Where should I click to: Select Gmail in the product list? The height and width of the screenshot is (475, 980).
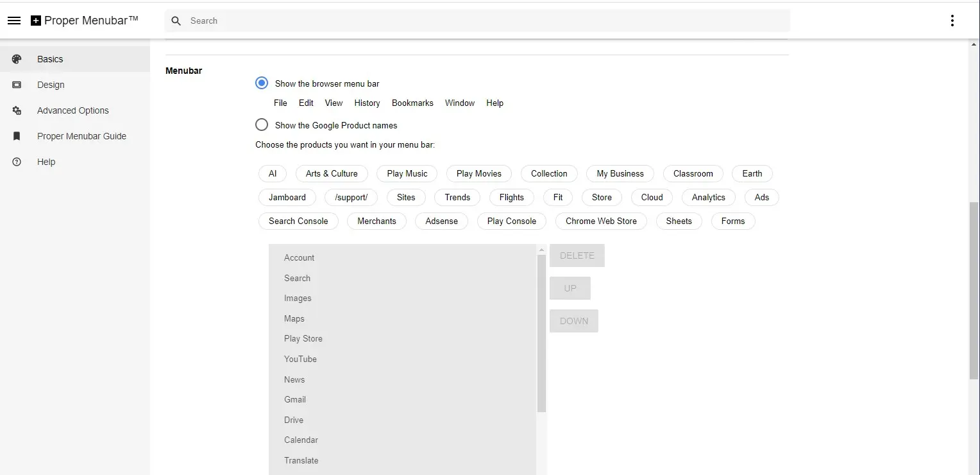coord(403,399)
